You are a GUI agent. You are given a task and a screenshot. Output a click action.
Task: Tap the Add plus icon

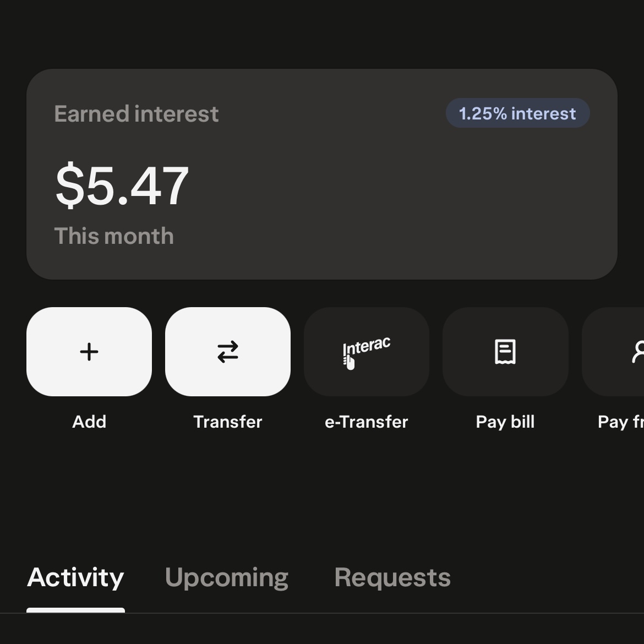[89, 352]
